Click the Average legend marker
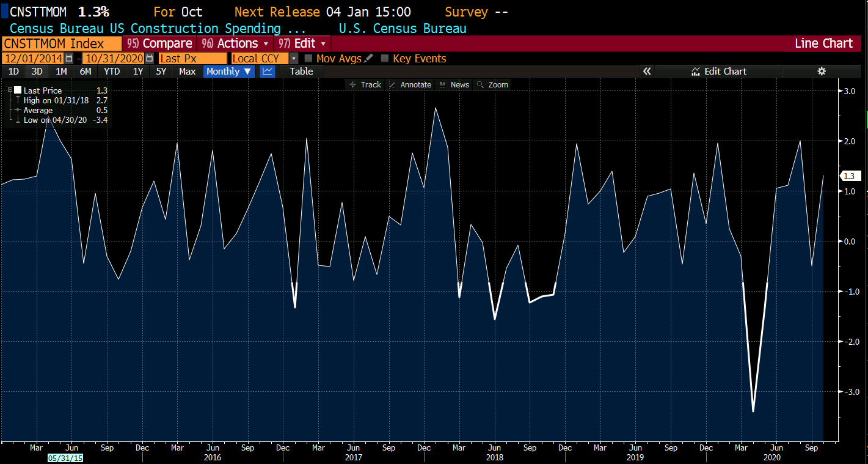This screenshot has height=464, width=868. [x=18, y=110]
